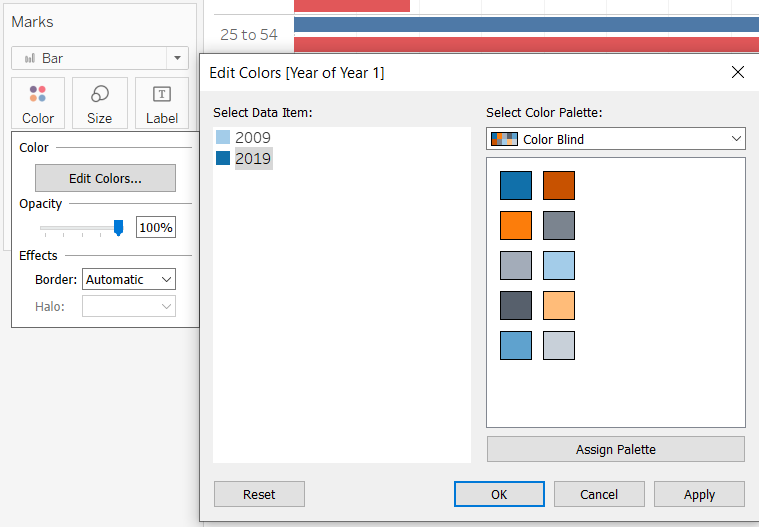The width and height of the screenshot is (759, 527).
Task: Select the 2009 data item
Action: [253, 137]
